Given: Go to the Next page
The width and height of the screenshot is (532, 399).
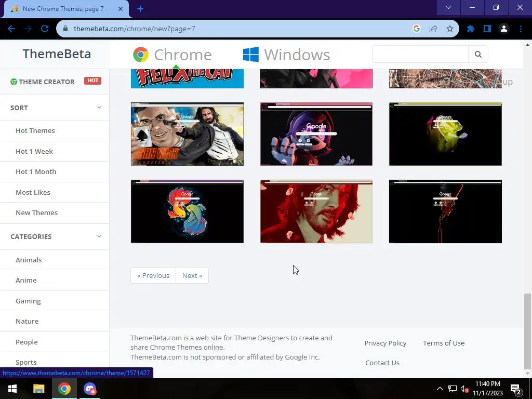Looking at the screenshot, I should pos(192,275).
